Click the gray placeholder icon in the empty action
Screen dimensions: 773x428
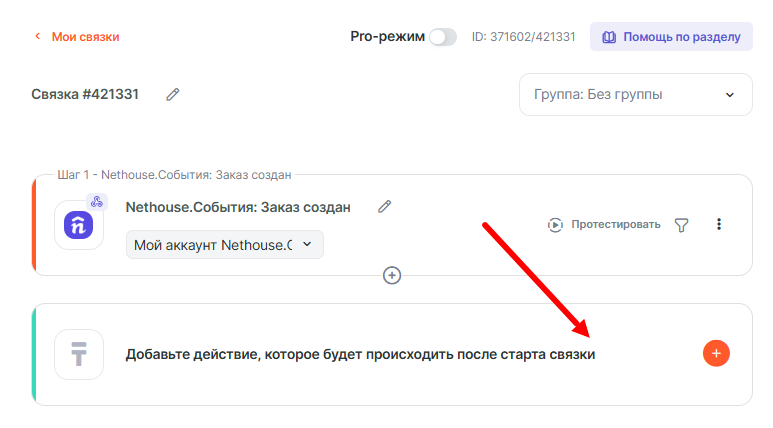79,354
